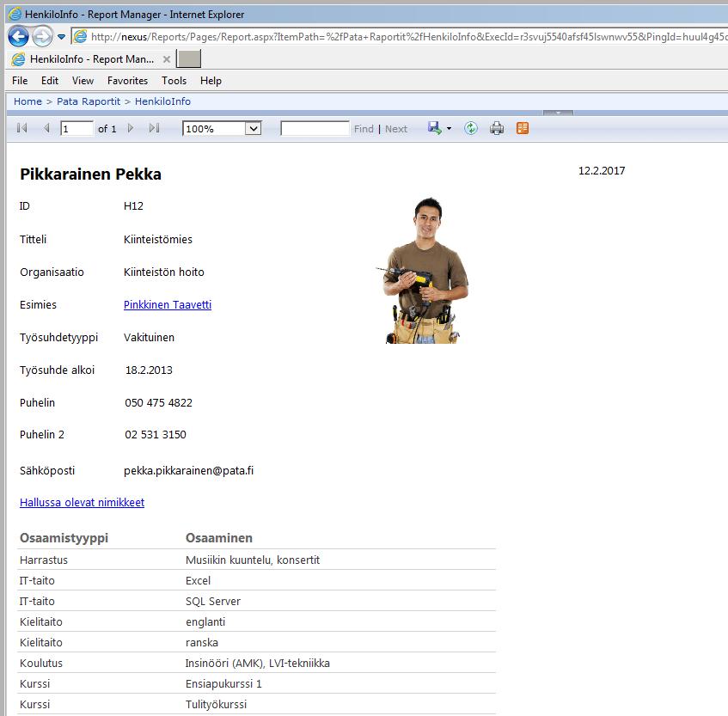Image resolution: width=728 pixels, height=716 pixels.
Task: Refresh the report with green icon
Action: pyautogui.click(x=471, y=128)
